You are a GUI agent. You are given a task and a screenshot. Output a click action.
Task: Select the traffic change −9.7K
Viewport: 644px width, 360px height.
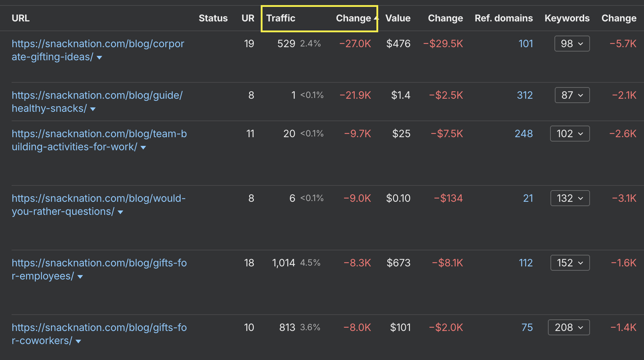click(x=358, y=134)
